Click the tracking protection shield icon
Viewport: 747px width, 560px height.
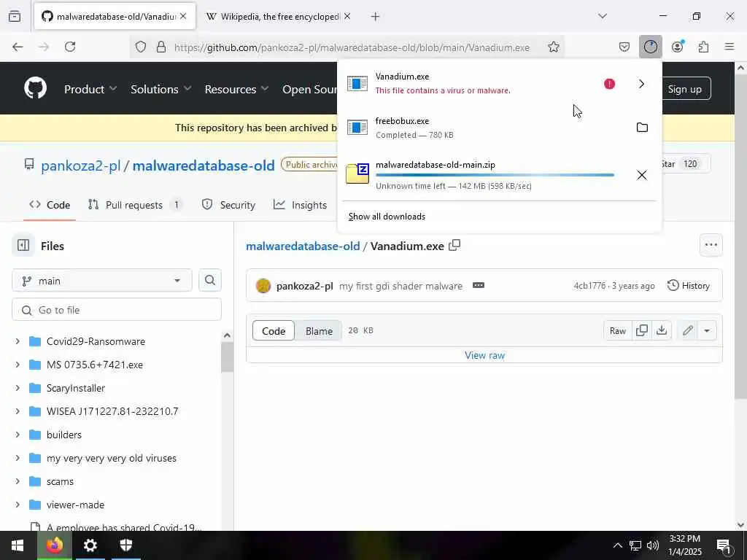click(x=141, y=47)
